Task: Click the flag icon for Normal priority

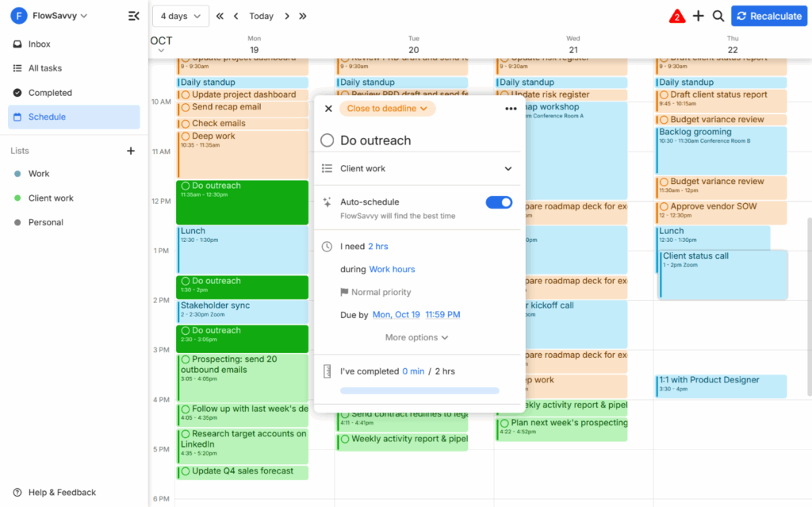Action: (344, 292)
